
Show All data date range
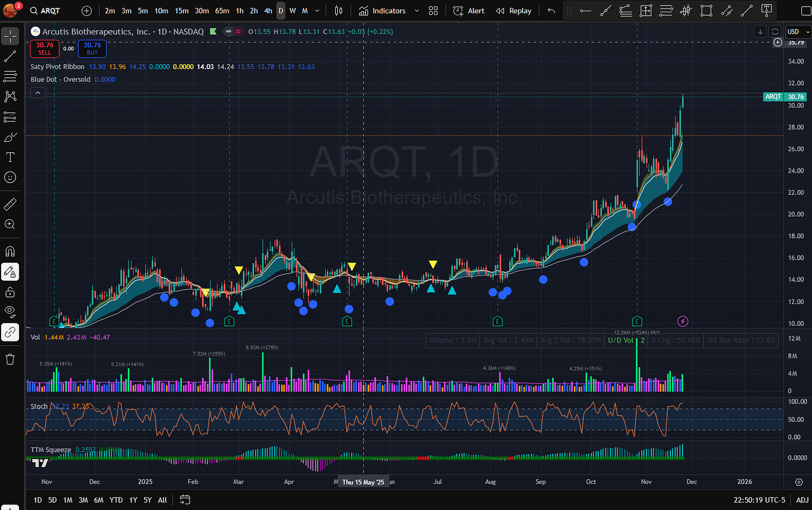tap(162, 500)
